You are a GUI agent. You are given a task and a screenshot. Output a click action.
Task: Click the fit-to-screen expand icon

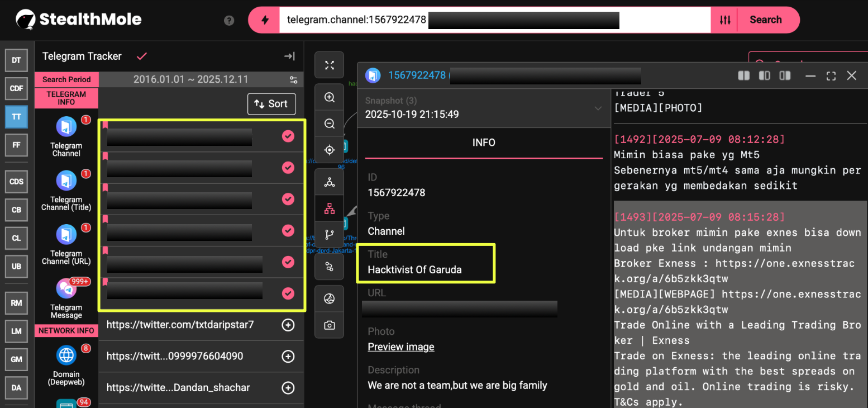330,65
